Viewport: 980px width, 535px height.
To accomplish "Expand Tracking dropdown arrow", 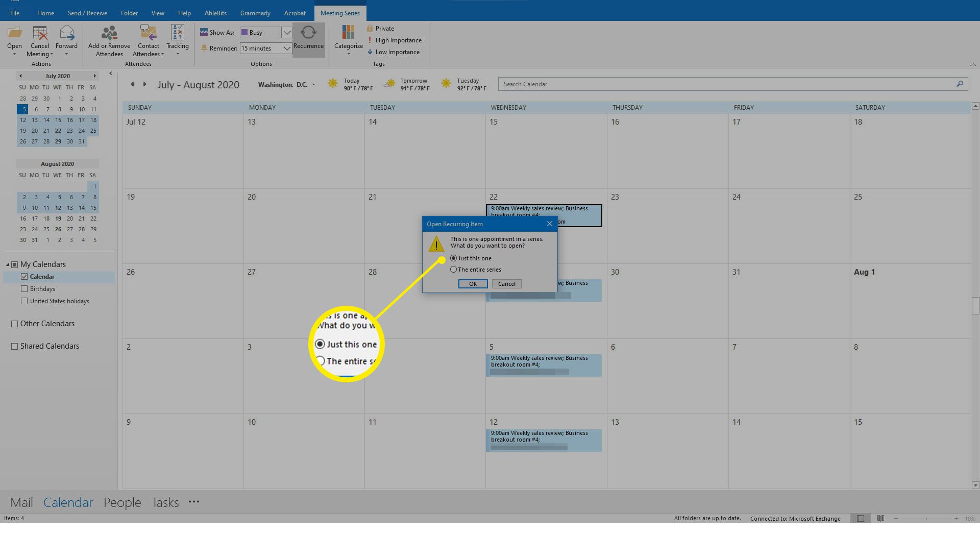I will (178, 54).
